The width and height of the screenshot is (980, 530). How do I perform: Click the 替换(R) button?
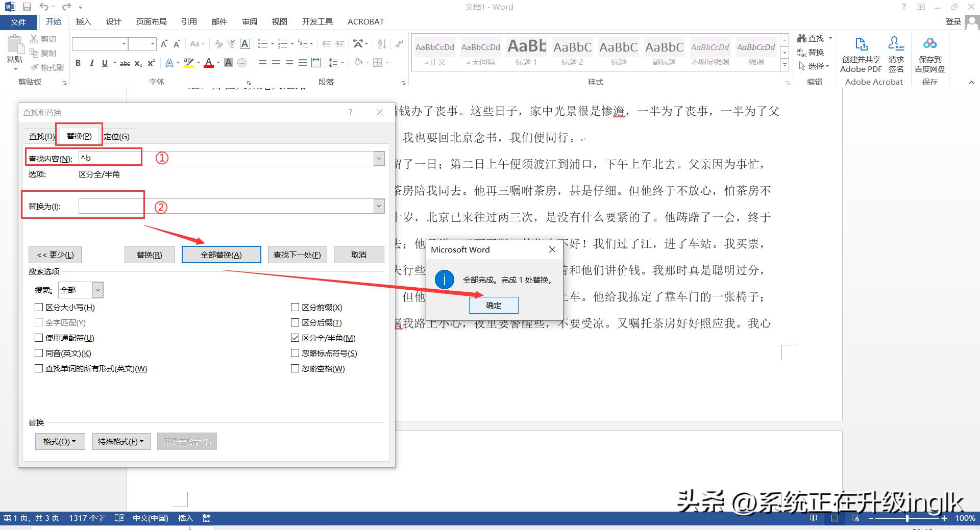[x=150, y=255]
